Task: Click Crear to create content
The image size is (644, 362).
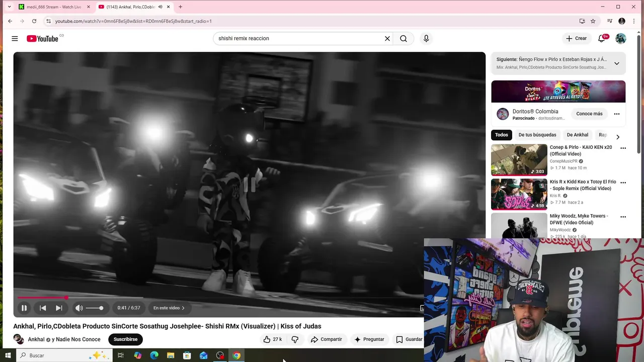Action: click(577, 39)
